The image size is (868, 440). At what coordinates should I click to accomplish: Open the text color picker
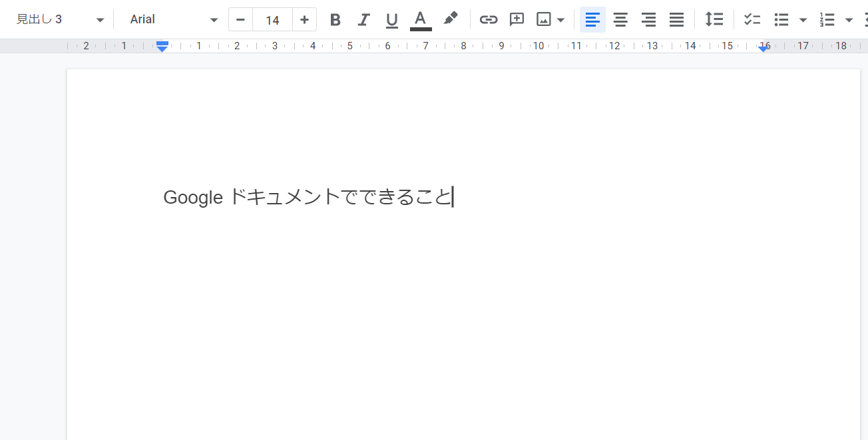pyautogui.click(x=421, y=19)
